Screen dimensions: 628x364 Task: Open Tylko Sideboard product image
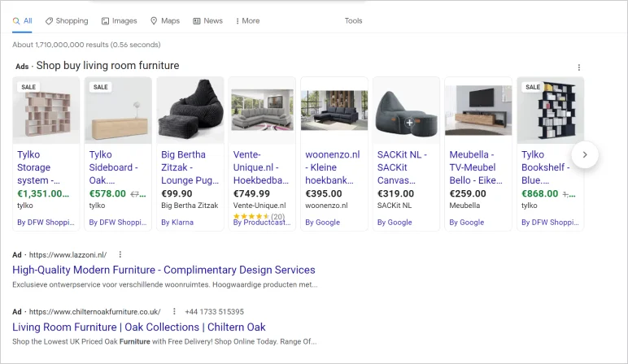118,110
